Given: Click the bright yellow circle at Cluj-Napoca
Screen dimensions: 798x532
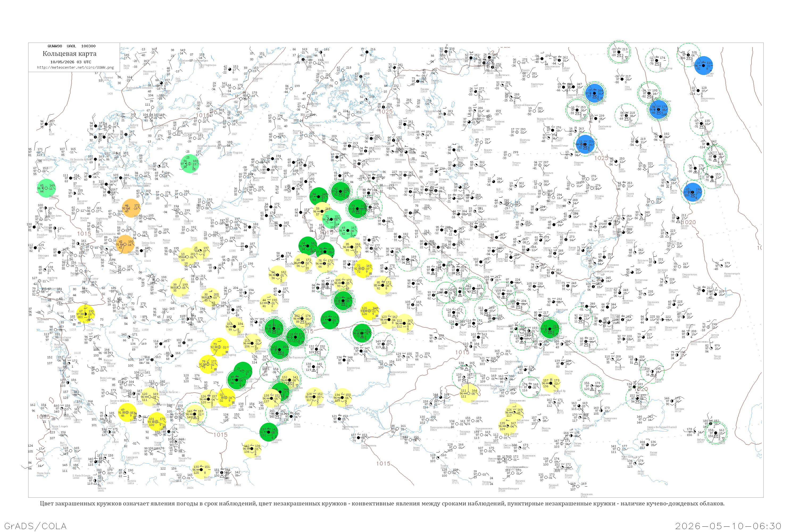Looking at the screenshot, I should (x=208, y=364).
